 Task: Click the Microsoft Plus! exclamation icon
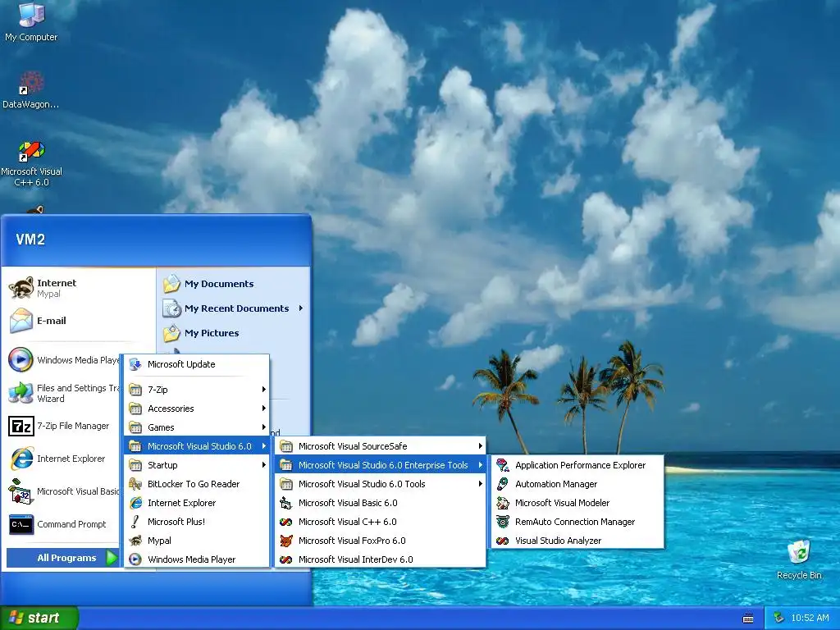[x=135, y=521]
